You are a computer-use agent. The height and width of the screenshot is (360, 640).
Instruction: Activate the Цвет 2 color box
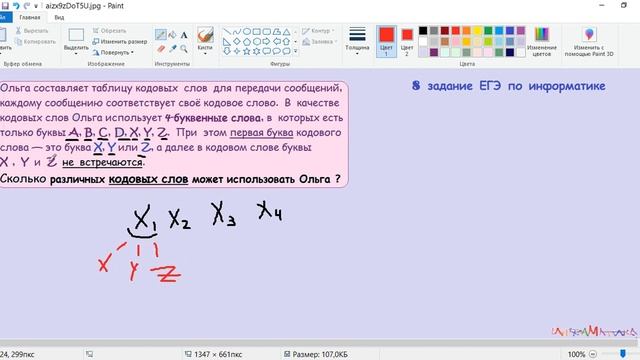coord(407,41)
